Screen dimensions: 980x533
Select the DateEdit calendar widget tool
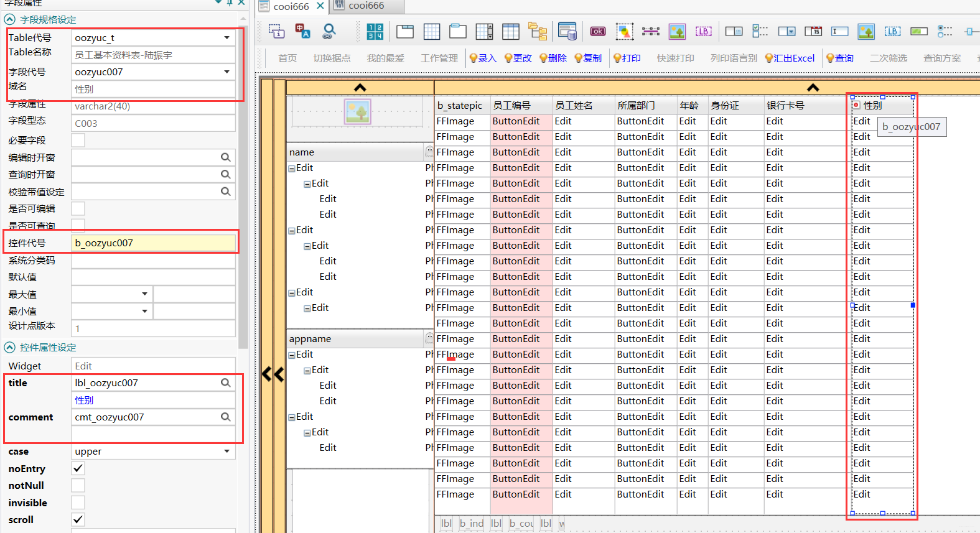tap(813, 31)
